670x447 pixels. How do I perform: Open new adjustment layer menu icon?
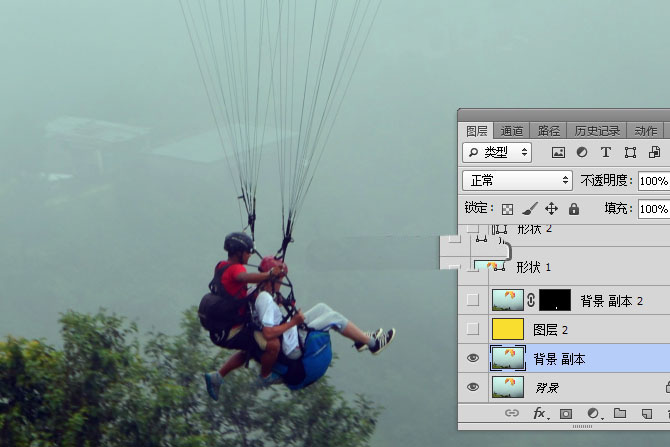click(x=592, y=413)
